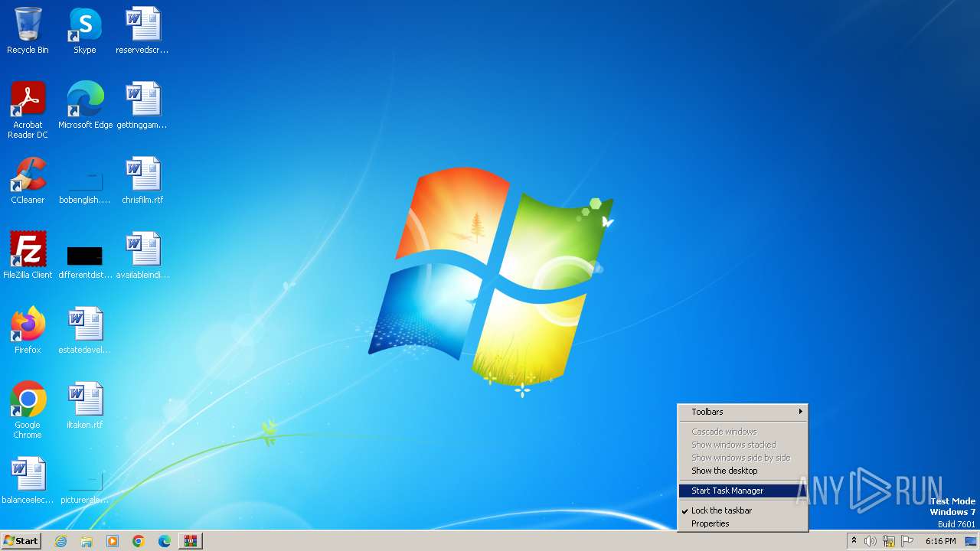The image size is (980, 551).
Task: Show hidden tray icons arrow
Action: coord(854,541)
